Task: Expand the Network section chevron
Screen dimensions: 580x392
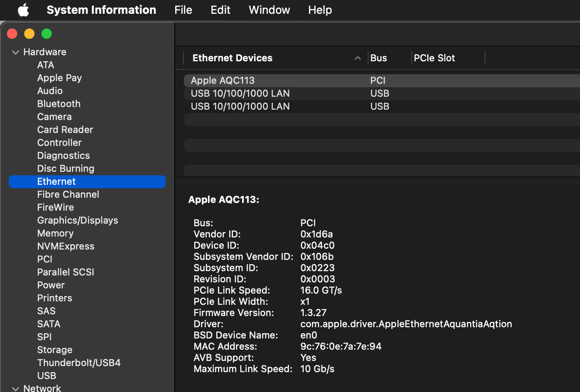Action: (16, 388)
